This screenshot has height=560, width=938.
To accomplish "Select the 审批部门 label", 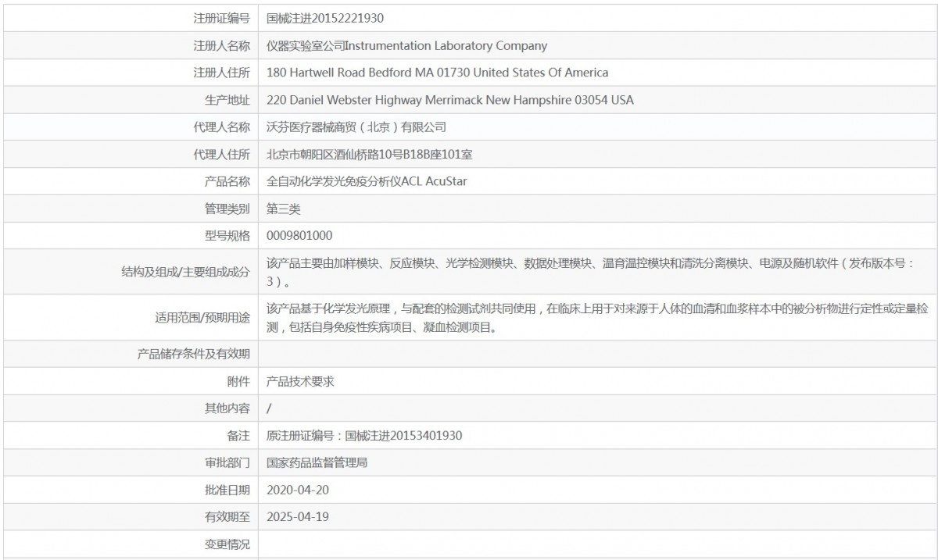I will click(227, 463).
